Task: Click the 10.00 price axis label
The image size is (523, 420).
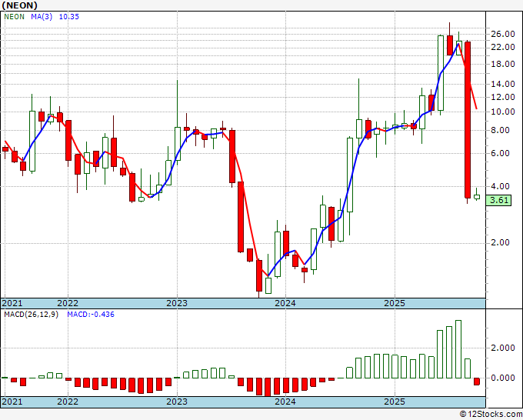Action: click(x=503, y=112)
